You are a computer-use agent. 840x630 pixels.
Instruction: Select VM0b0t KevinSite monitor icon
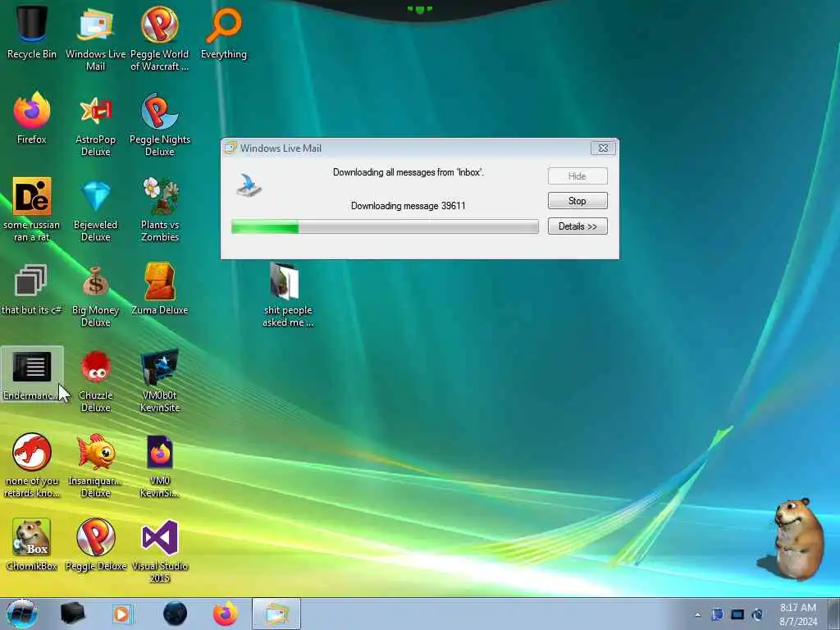[x=160, y=381]
